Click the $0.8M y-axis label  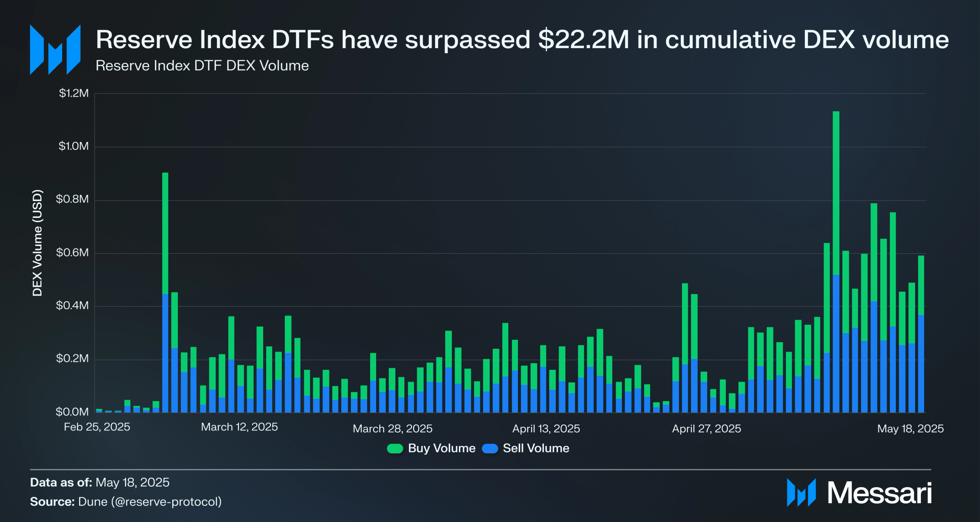click(72, 199)
